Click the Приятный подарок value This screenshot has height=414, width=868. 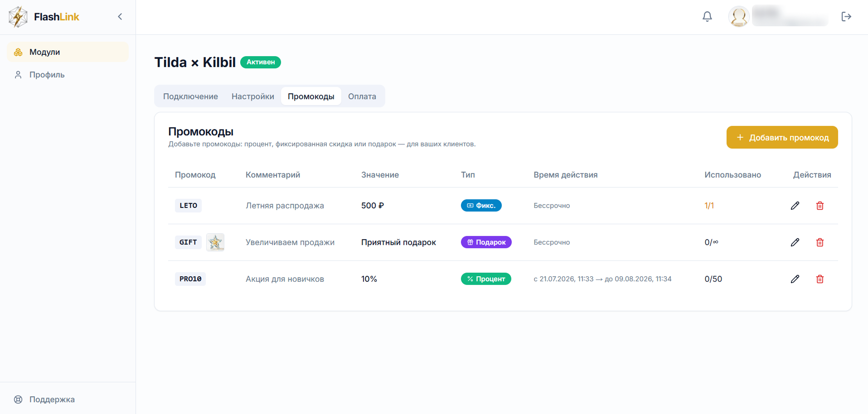click(x=398, y=242)
